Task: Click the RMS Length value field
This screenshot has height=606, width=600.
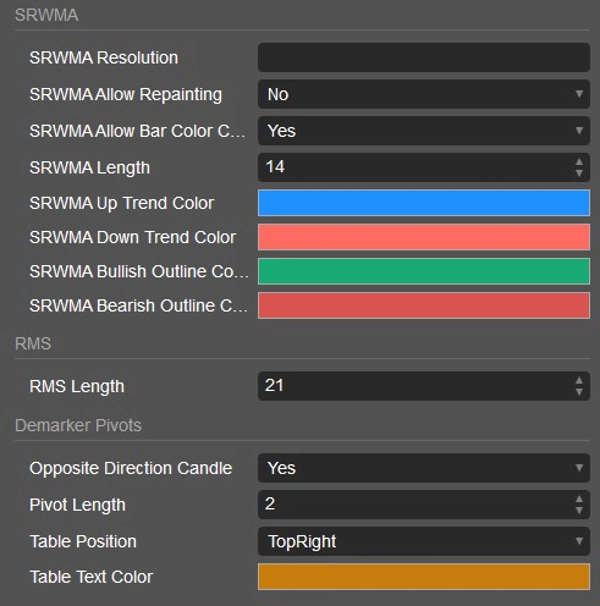Action: point(412,386)
